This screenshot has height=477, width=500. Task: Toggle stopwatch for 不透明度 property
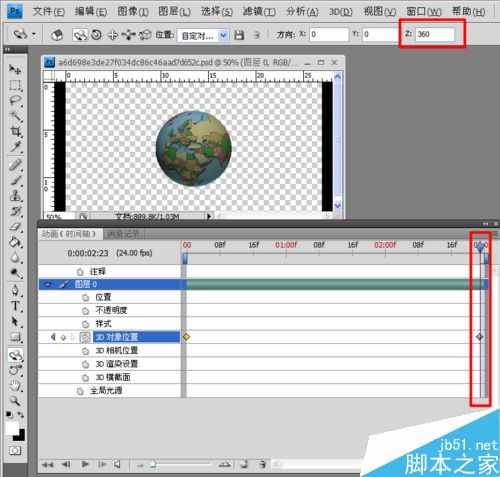(x=85, y=311)
